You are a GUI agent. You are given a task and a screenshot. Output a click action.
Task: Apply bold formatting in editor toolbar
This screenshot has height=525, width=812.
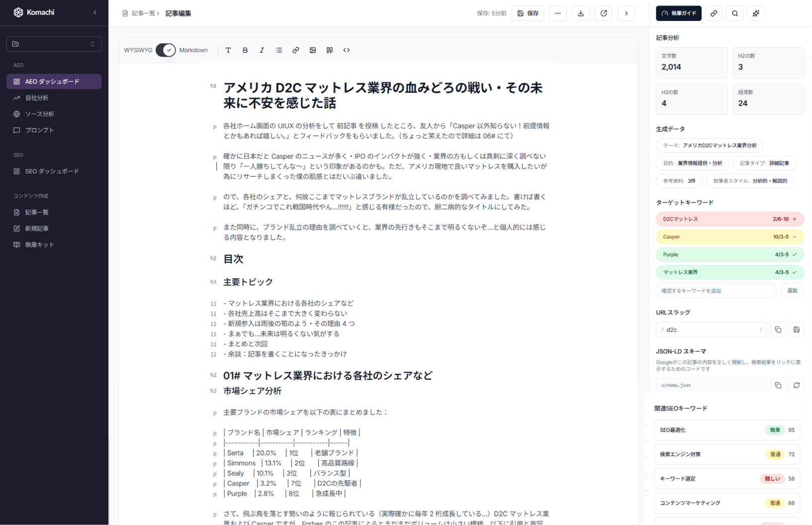[245, 50]
